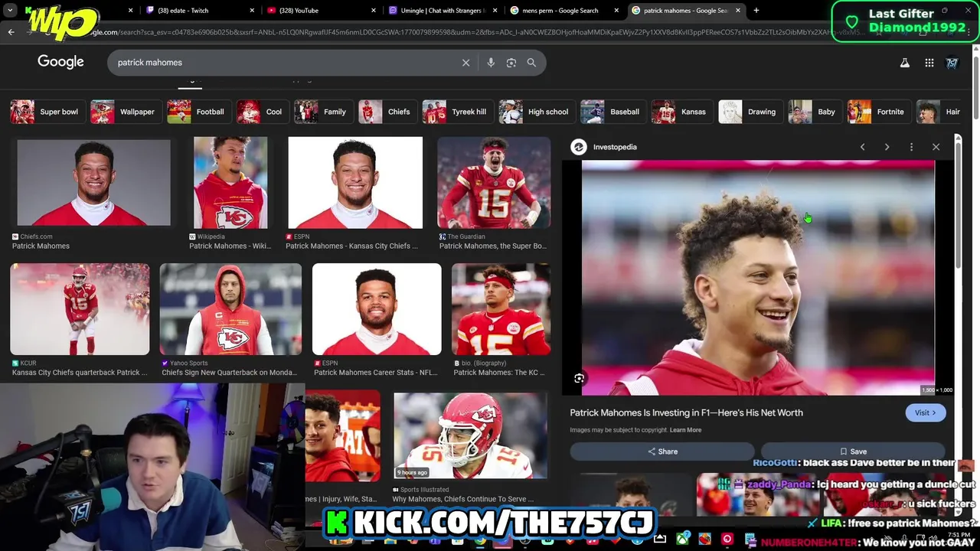This screenshot has height=551, width=980.
Task: Filter images by Fortnite chip
Action: pyautogui.click(x=879, y=112)
